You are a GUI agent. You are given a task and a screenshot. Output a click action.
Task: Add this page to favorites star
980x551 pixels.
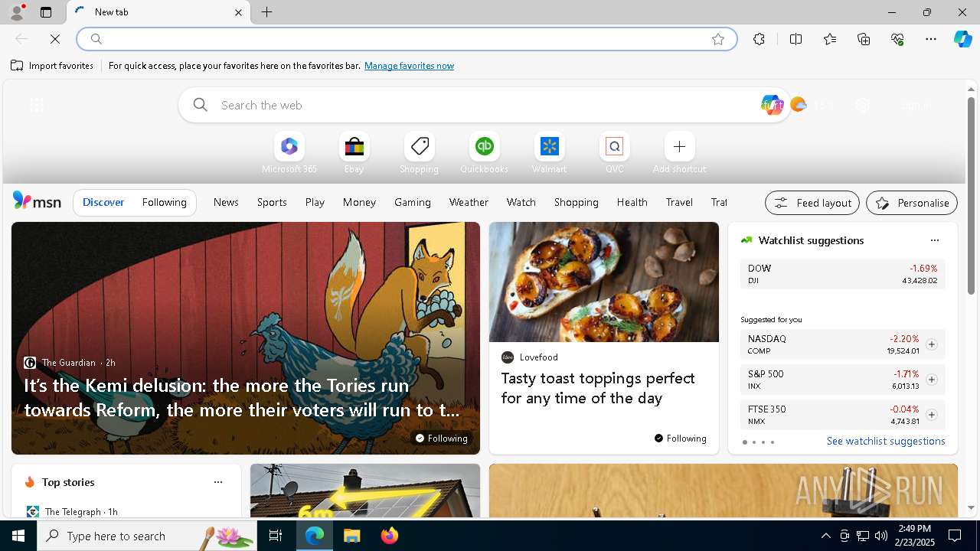pos(718,39)
